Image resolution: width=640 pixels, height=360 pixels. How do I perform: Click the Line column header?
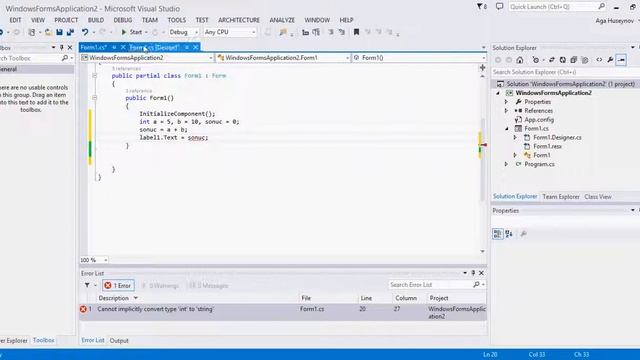click(366, 298)
